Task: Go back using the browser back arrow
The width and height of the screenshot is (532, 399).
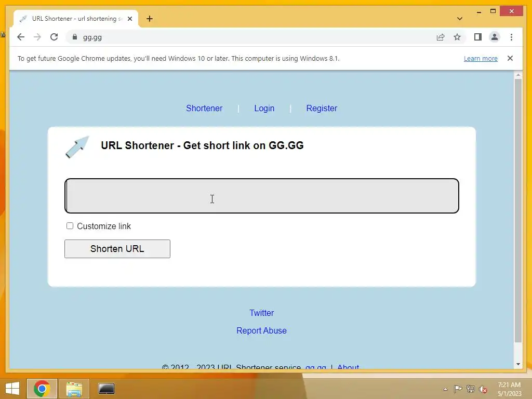Action: (21, 37)
